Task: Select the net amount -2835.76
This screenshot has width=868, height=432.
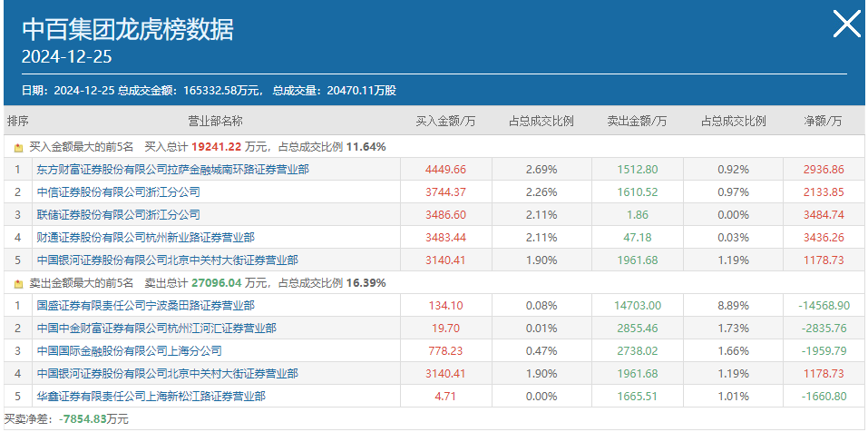Action: click(824, 329)
